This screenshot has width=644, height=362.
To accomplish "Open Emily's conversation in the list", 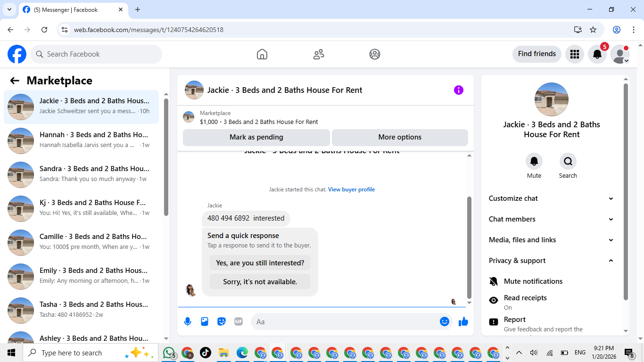I will [81, 276].
